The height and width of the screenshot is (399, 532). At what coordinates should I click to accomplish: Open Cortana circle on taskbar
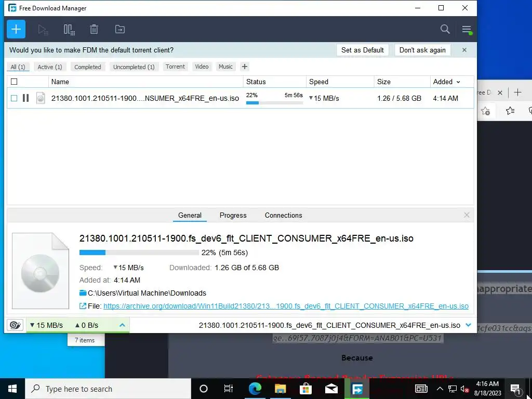[x=204, y=389]
